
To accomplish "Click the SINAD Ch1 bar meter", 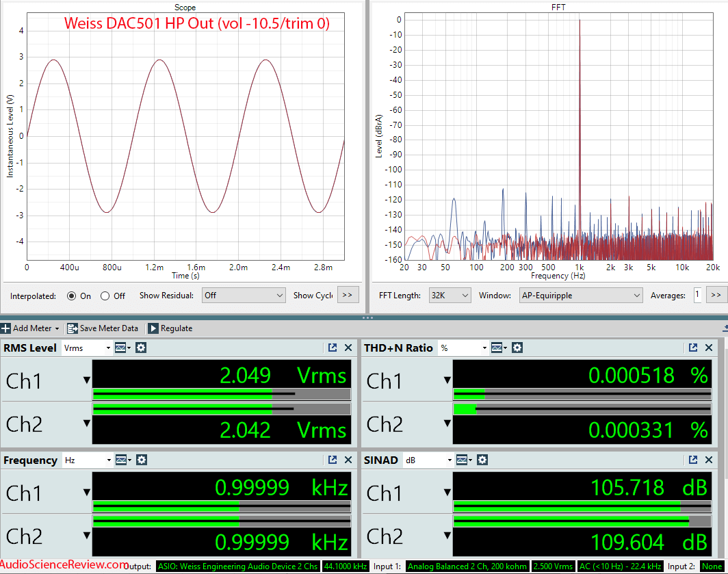I will pos(582,506).
